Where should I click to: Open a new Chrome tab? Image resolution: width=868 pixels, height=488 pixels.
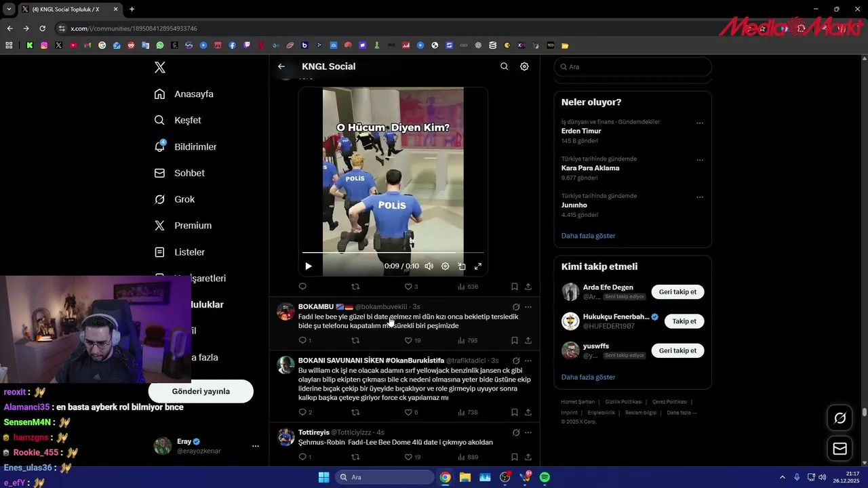132,9
